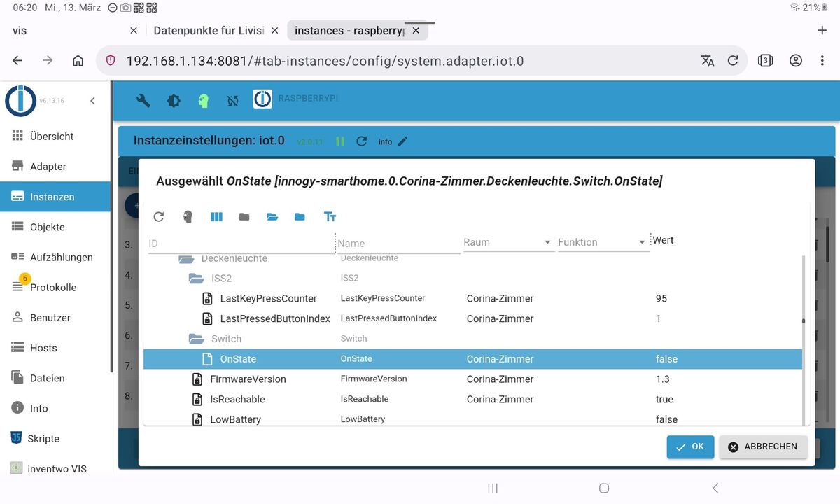The width and height of the screenshot is (840, 504).
Task: Open the browser tab switcher showing 3
Action: click(x=766, y=61)
